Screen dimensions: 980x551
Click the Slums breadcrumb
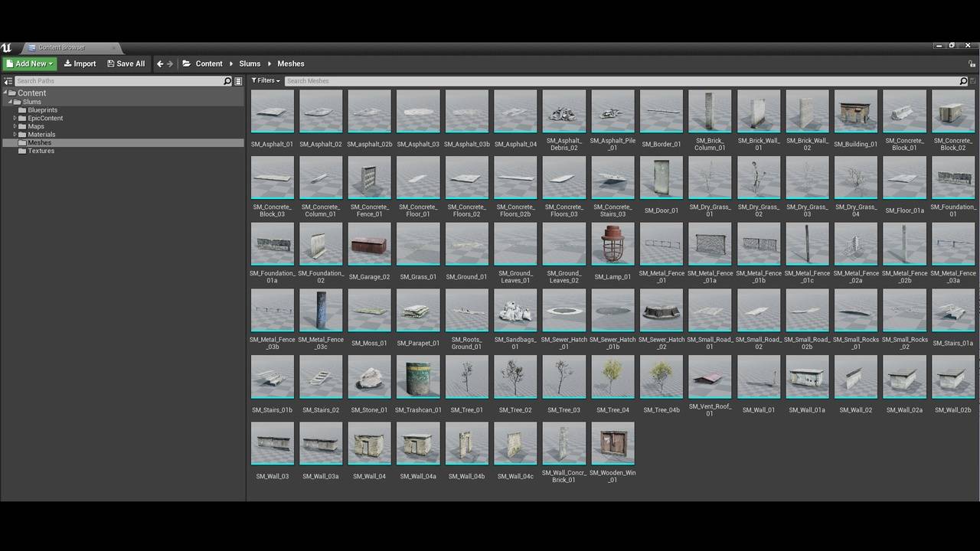pos(250,64)
